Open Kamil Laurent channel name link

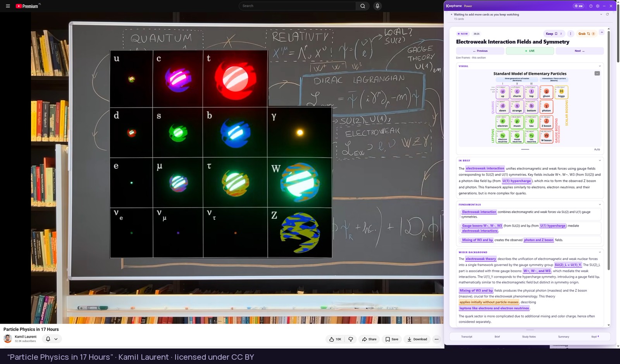[26, 337]
